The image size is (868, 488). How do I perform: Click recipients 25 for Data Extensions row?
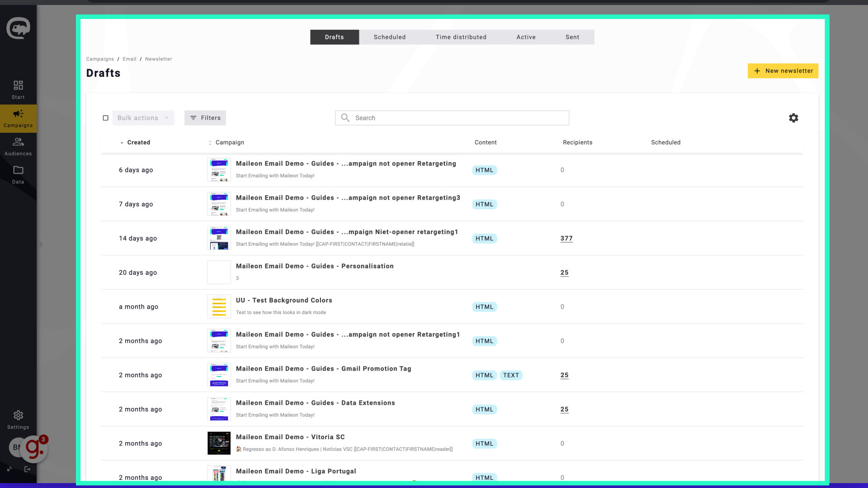(x=565, y=409)
